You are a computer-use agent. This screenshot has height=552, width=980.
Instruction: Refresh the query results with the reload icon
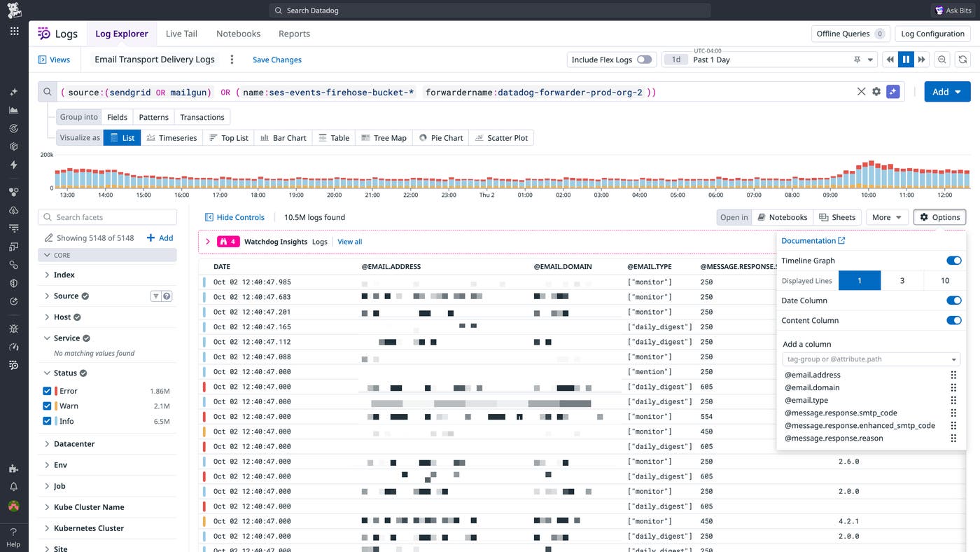click(x=962, y=60)
